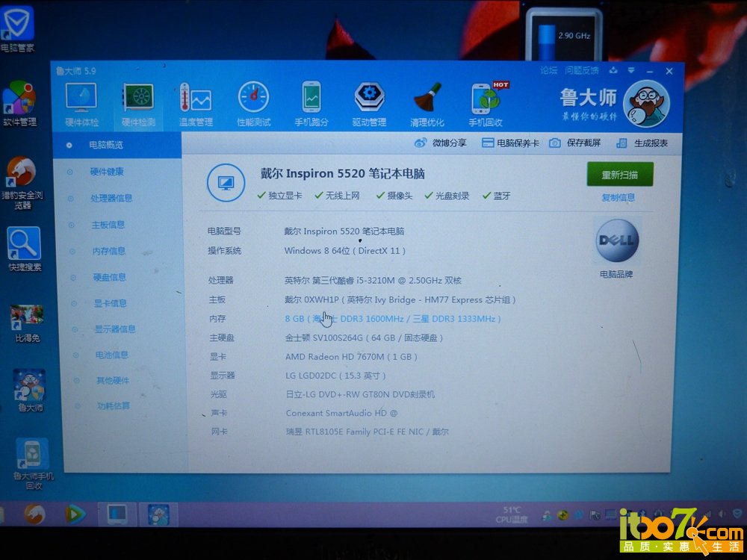Open the 鲁大师 desktop shortcut
This screenshot has height=560, width=747.
tap(30, 391)
